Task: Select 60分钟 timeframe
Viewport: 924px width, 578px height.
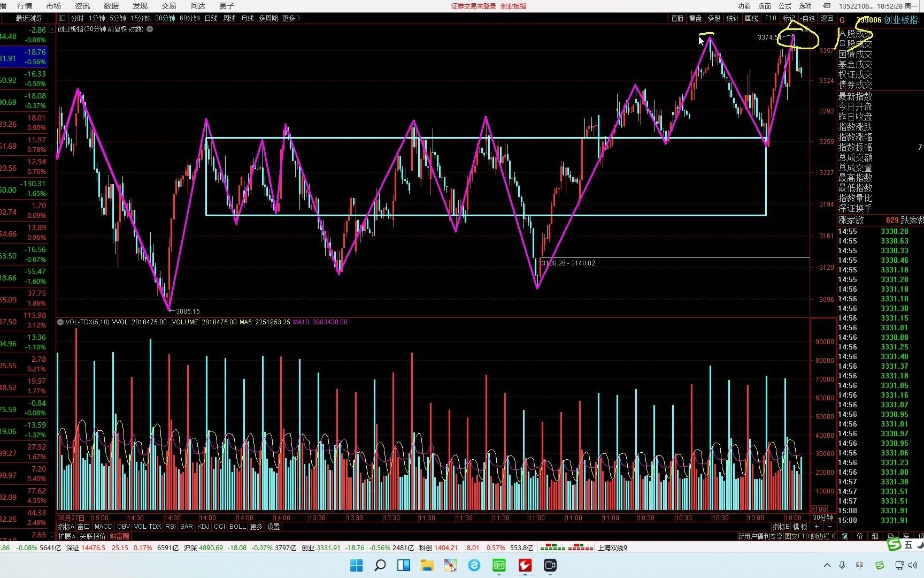Action: [x=190, y=18]
